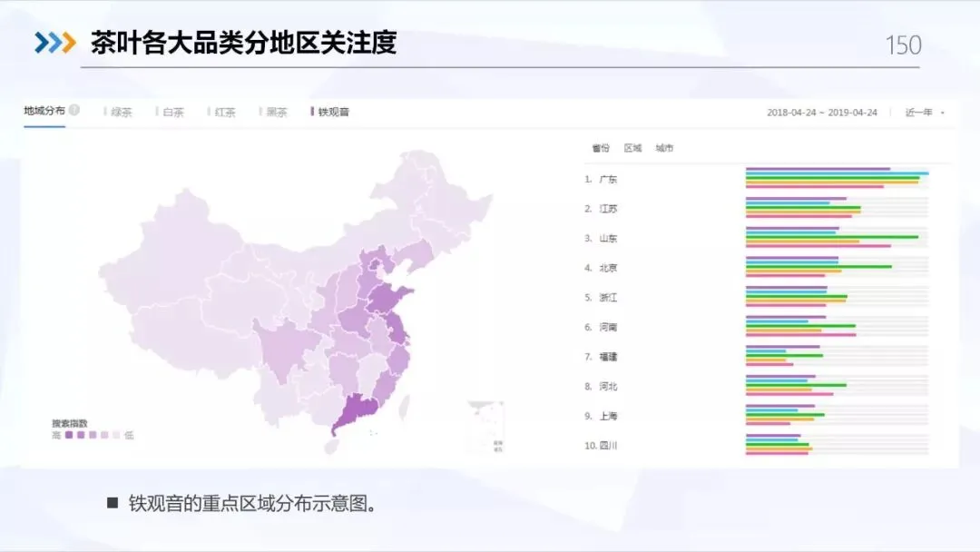
Task: Toggle the 红茶 series on
Action: 222,112
